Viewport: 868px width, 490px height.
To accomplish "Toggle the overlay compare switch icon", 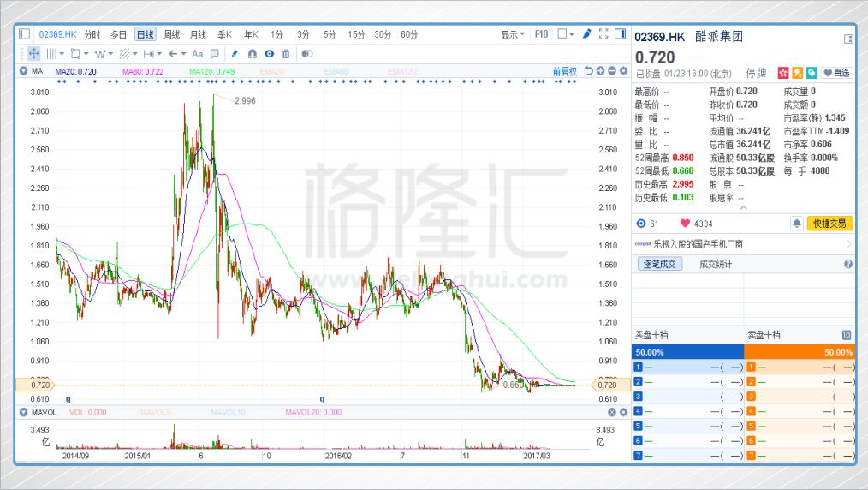I will 307,54.
